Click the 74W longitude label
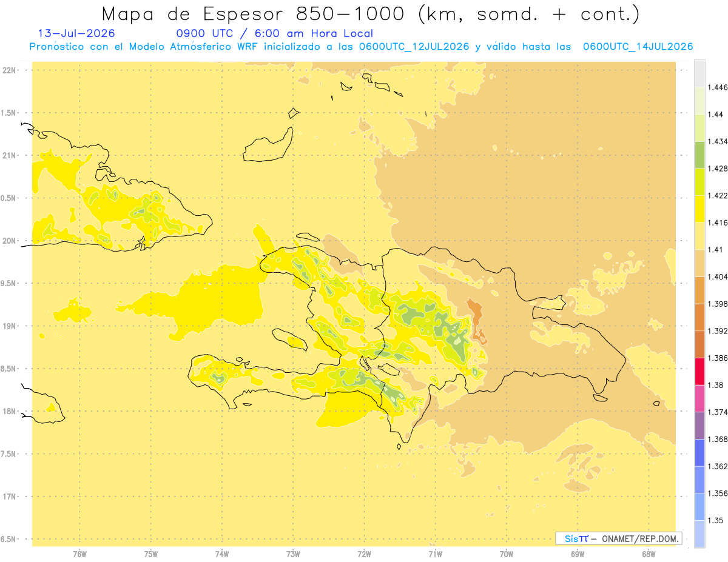728x562 pixels. click(222, 554)
